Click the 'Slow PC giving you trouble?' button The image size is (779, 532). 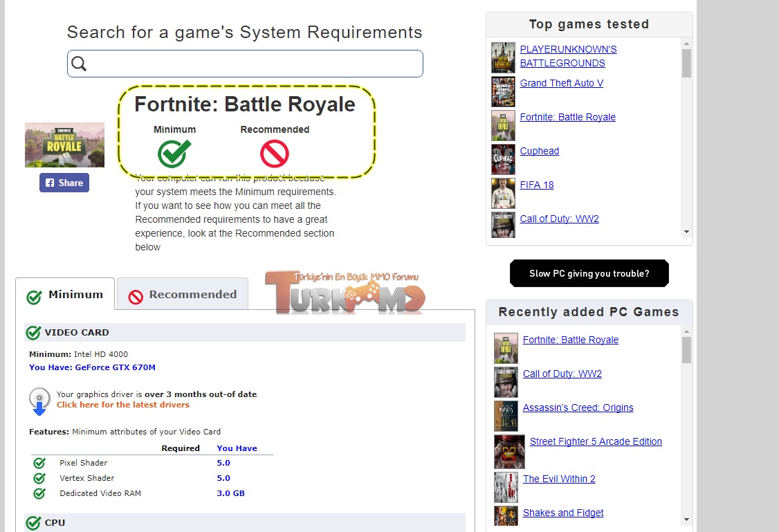tap(589, 273)
